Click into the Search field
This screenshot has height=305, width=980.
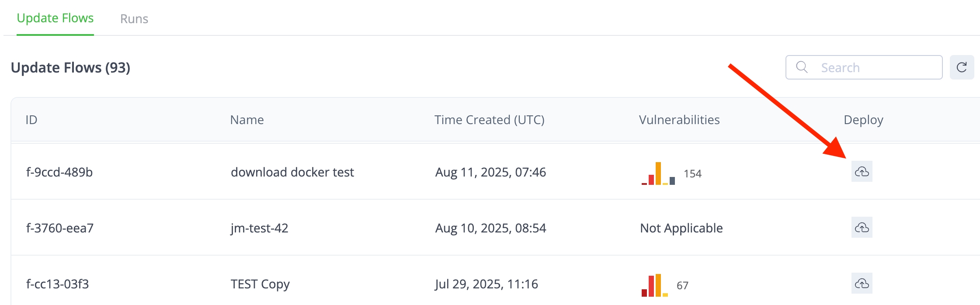click(x=874, y=67)
